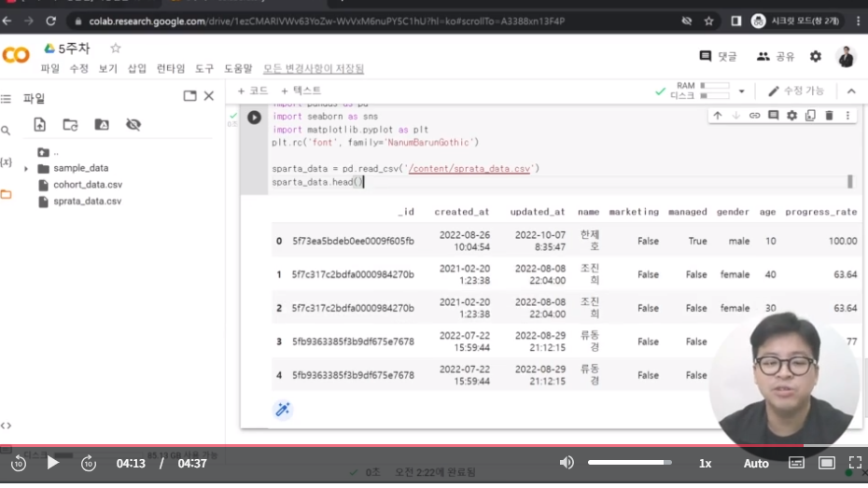This screenshot has height=488, width=868.
Task: Delete the cell with trash icon
Action: tap(829, 116)
